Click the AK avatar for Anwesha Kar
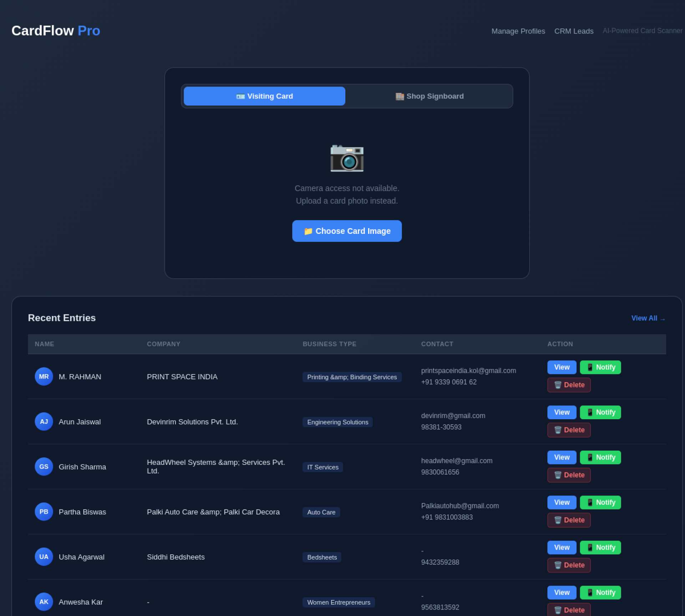 coord(44,602)
